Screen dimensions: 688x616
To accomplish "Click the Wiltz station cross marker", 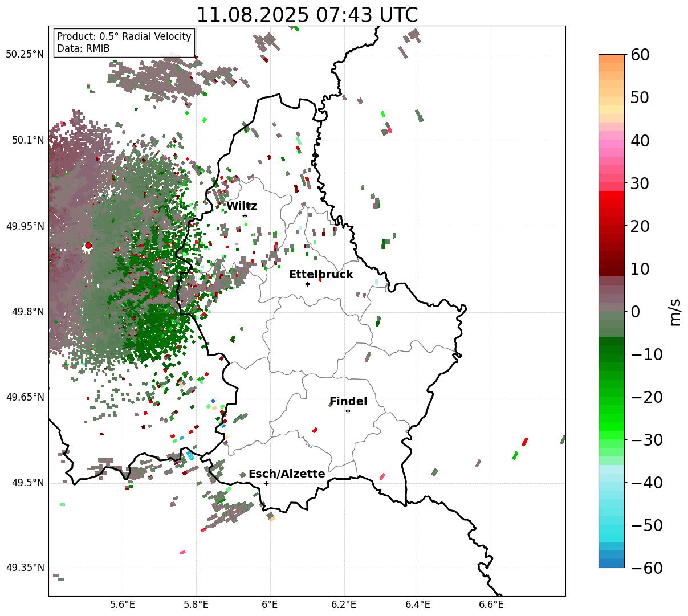I will [245, 215].
